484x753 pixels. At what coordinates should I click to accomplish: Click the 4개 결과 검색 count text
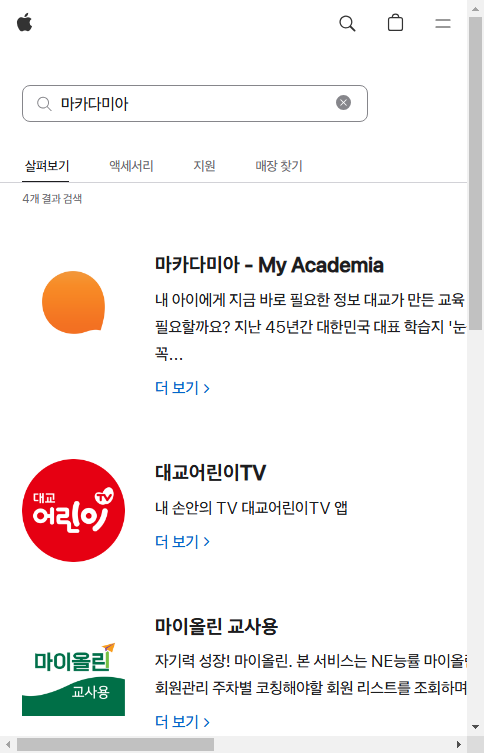pos(52,199)
